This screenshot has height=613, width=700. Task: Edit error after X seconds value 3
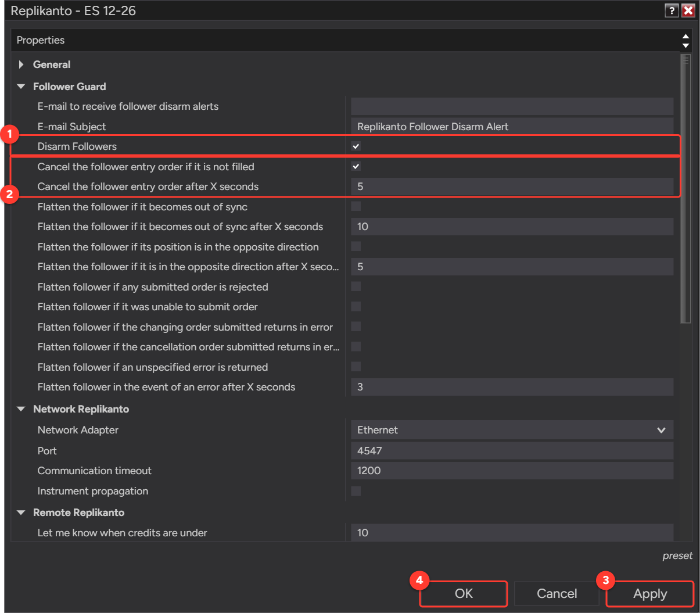(x=512, y=387)
